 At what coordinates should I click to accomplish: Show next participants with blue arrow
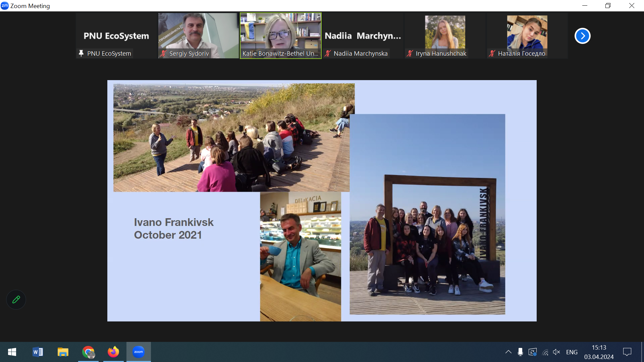tap(582, 36)
